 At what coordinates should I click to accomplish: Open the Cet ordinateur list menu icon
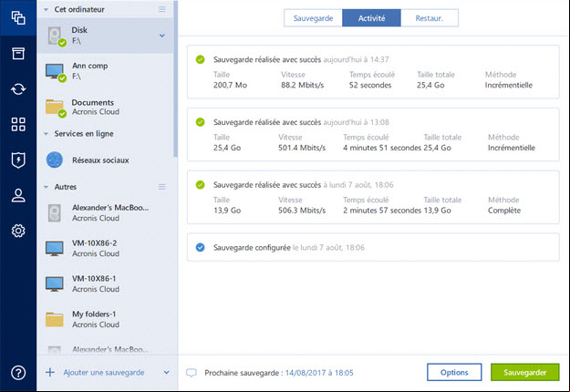[162, 9]
